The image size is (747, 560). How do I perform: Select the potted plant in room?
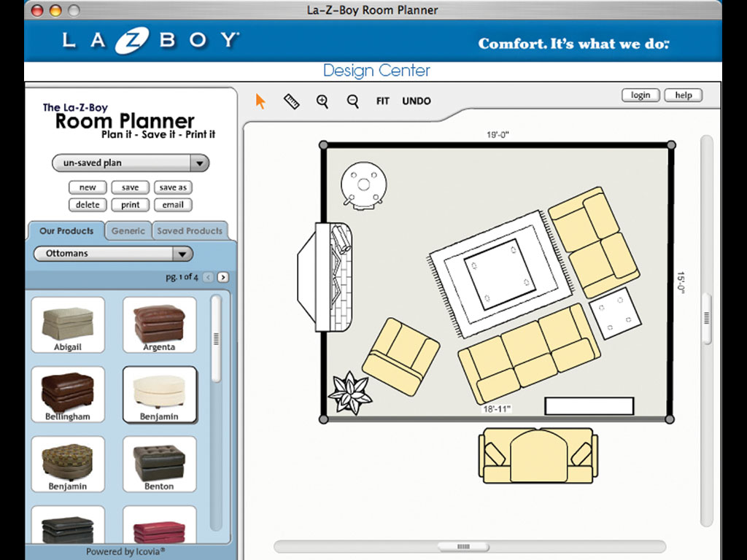pyautogui.click(x=350, y=392)
